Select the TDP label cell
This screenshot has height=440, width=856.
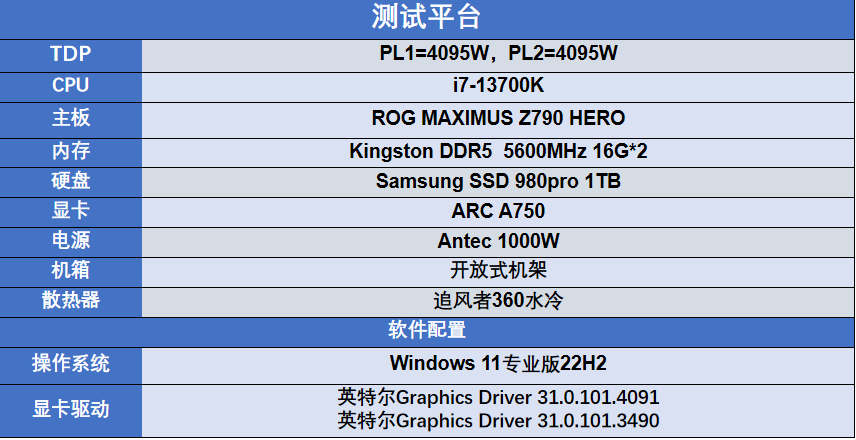pos(70,55)
